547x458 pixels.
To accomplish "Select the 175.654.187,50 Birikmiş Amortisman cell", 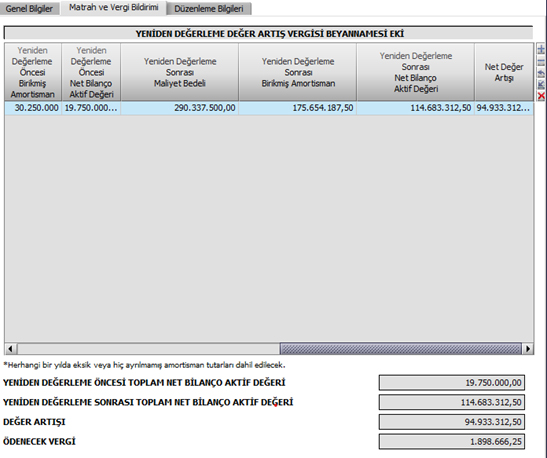I will click(x=298, y=108).
